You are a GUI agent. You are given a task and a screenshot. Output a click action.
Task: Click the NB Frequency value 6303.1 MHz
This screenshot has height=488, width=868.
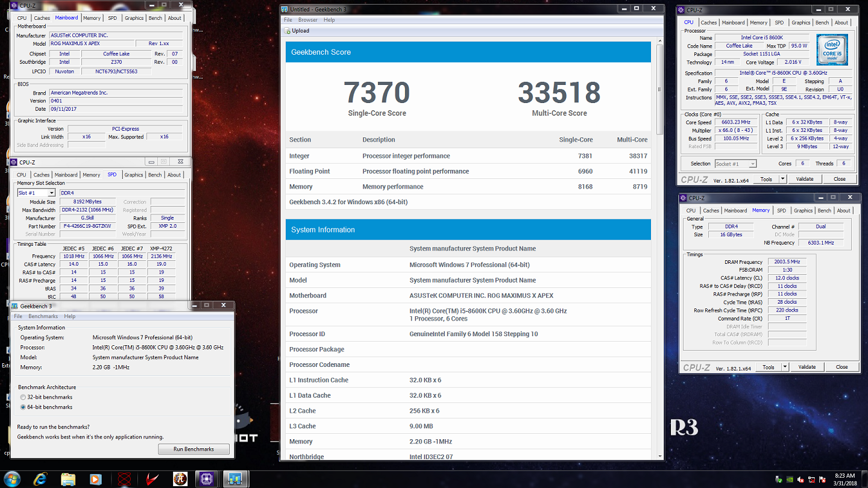click(820, 243)
